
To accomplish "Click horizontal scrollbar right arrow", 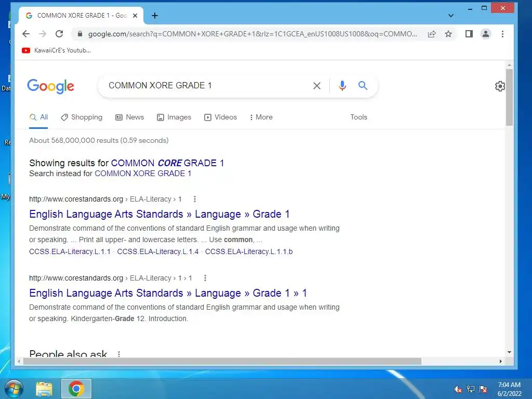I will [501, 362].
